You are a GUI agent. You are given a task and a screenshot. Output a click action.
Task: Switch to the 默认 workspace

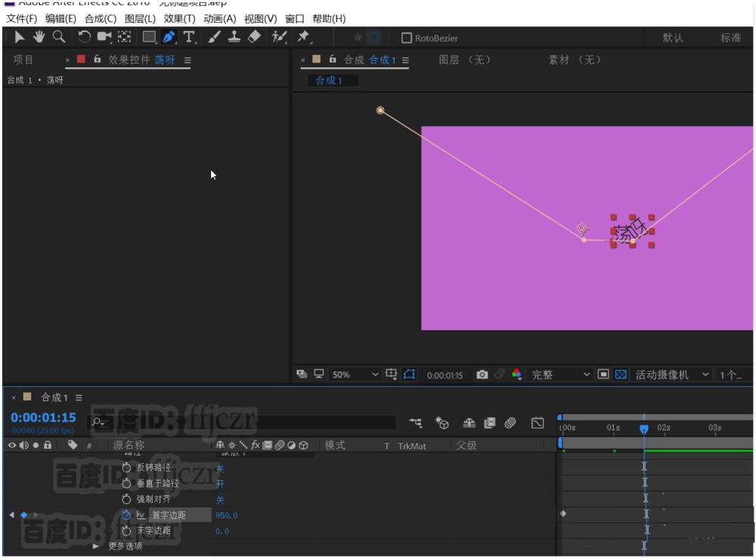click(x=673, y=38)
